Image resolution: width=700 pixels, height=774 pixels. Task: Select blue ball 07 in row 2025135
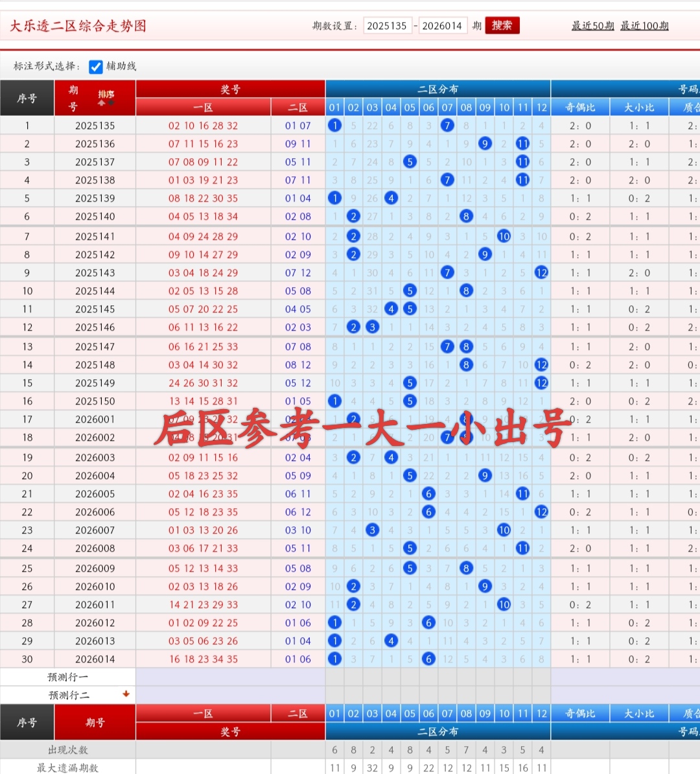tap(447, 125)
